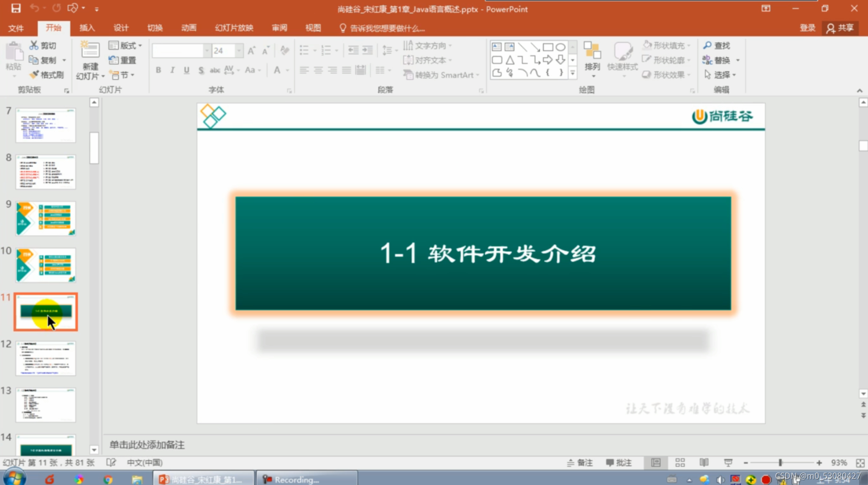
Task: Click the Format Painter brush icon
Action: click(x=34, y=75)
